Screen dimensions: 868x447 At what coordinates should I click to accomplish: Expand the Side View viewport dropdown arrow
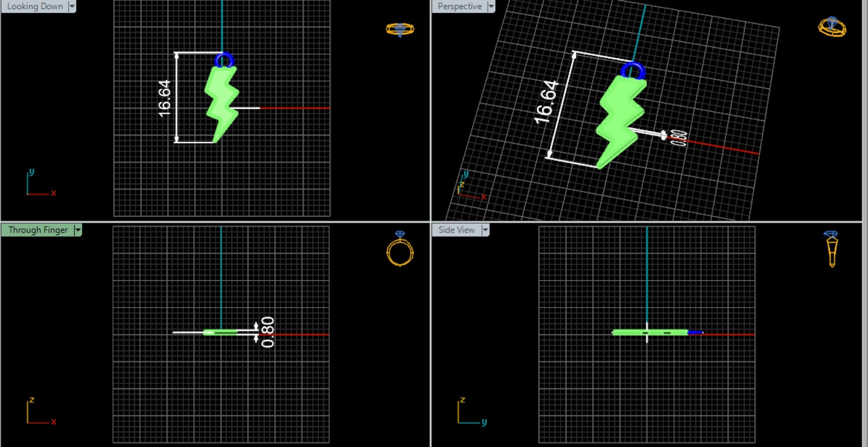pos(484,230)
